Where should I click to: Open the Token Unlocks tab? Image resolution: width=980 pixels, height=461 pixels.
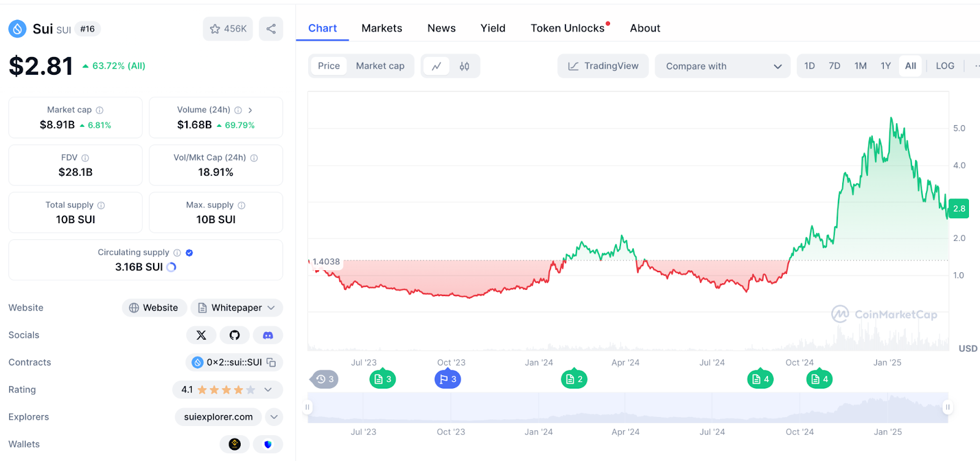(x=568, y=28)
